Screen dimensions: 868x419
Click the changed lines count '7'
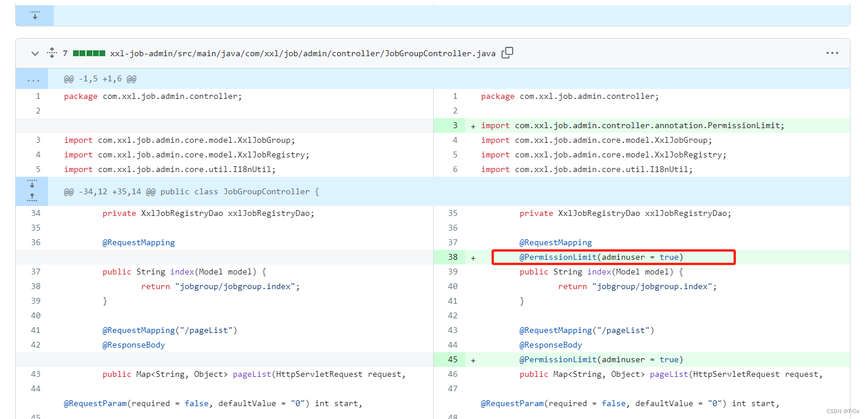(x=65, y=53)
